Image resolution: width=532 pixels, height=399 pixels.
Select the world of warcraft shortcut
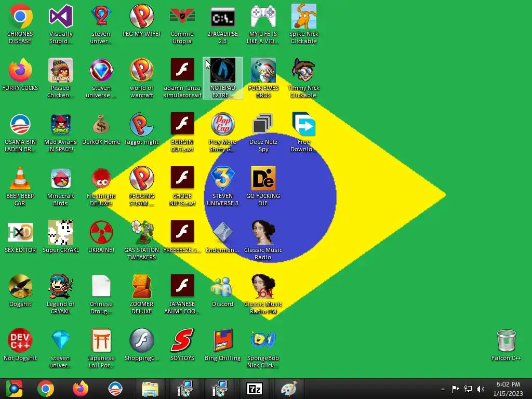[x=141, y=78]
